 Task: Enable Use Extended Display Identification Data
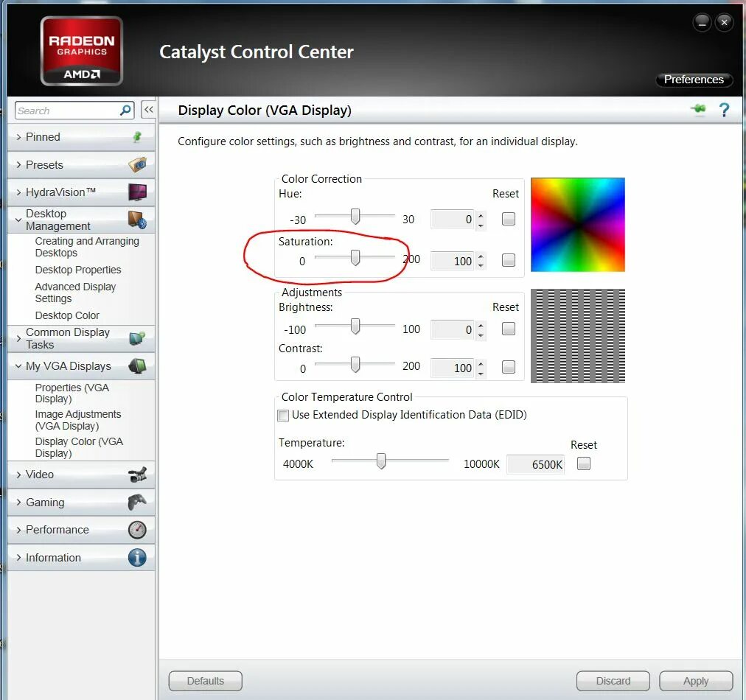click(x=283, y=415)
